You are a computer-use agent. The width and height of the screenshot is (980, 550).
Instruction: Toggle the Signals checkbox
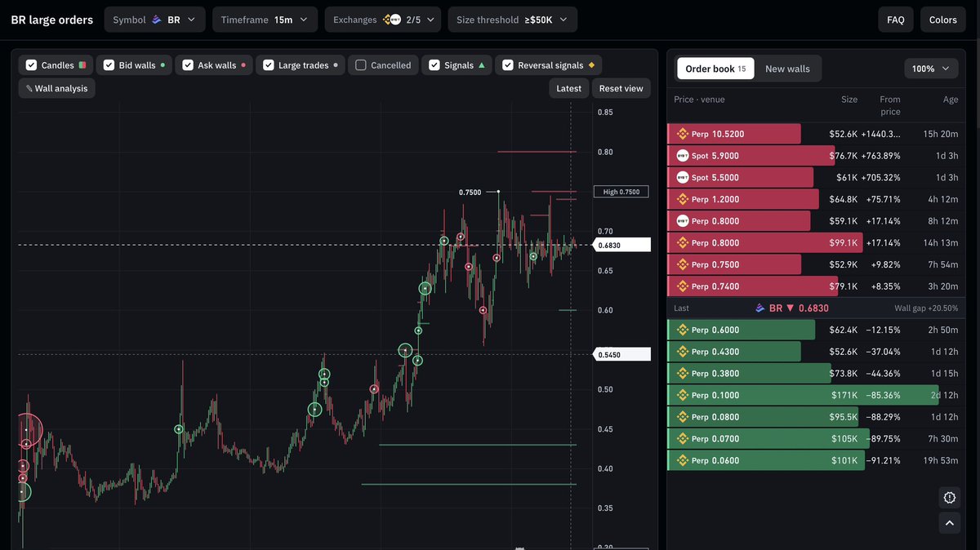434,65
